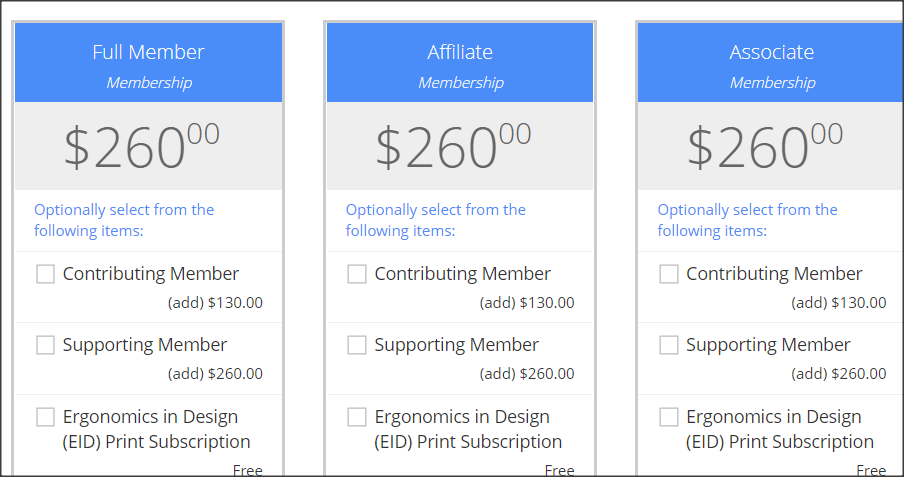Check Contributing Member under Full Member
Screen dimensions: 904x477
(45, 274)
